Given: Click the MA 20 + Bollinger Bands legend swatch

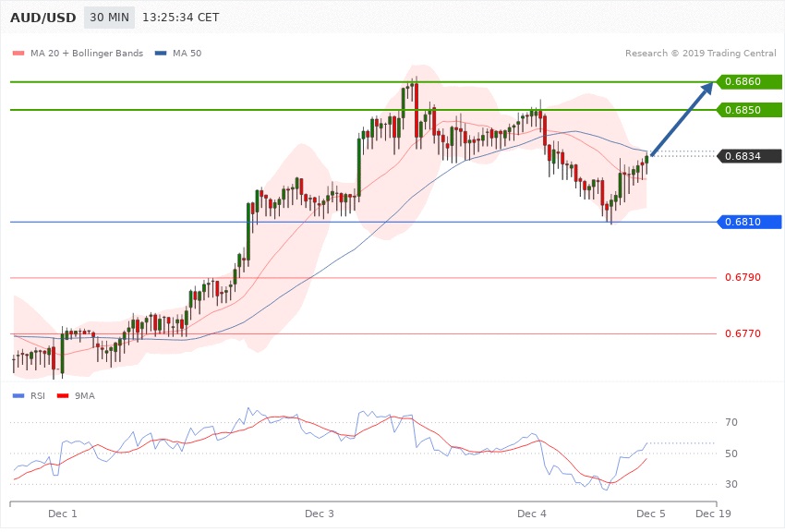Looking at the screenshot, I should [x=18, y=53].
